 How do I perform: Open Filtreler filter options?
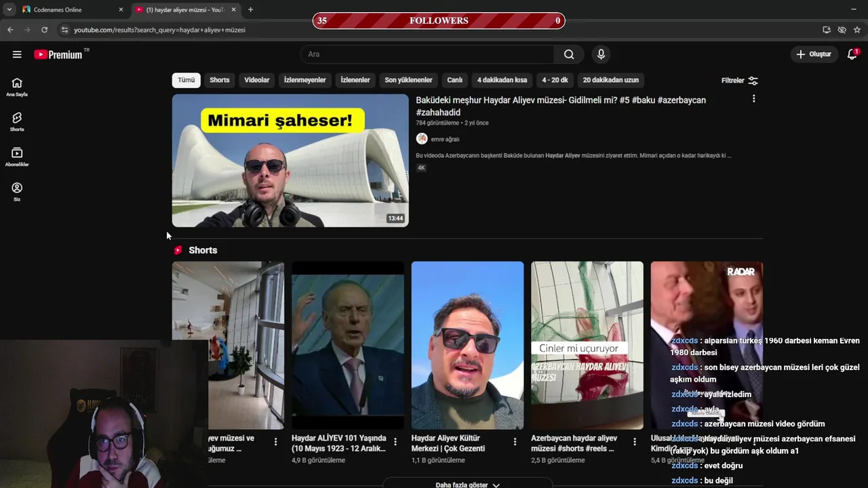coord(740,80)
